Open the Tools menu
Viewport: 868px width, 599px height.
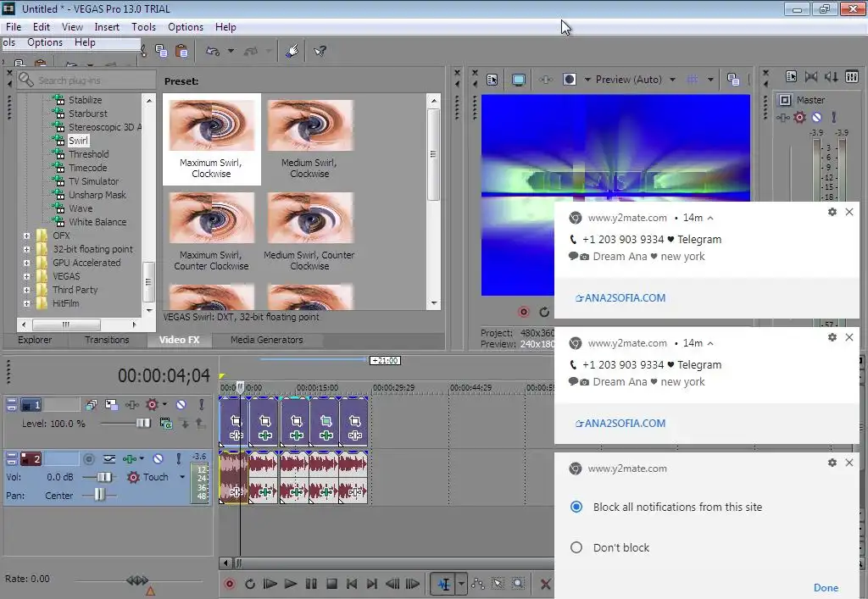(143, 26)
